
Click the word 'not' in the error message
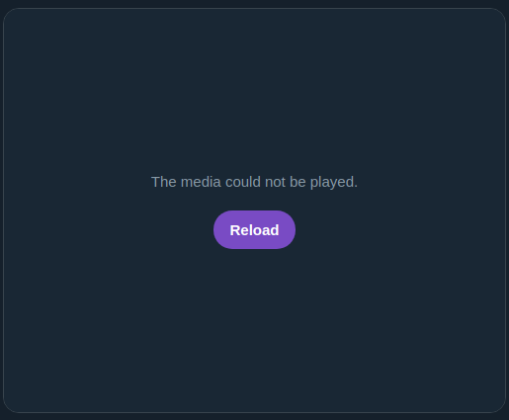pos(275,182)
